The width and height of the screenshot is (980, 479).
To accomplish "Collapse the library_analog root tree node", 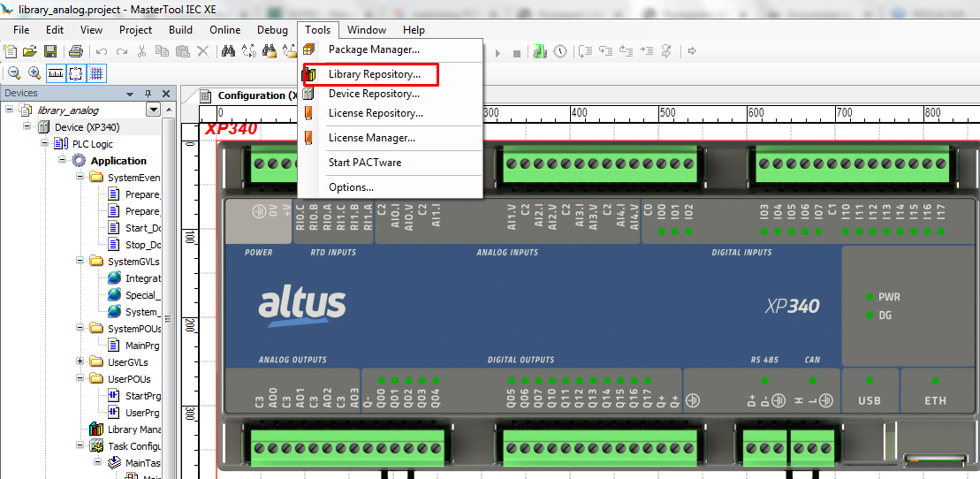I will point(10,110).
